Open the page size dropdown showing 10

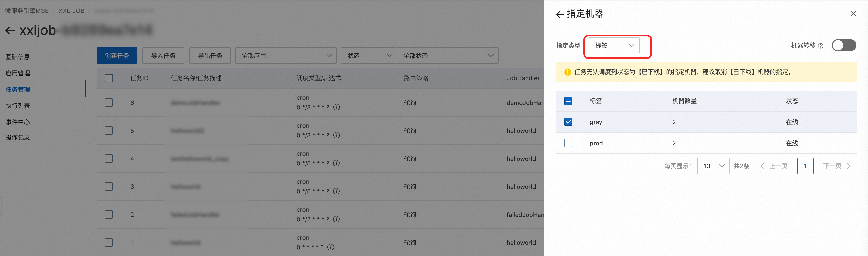pyautogui.click(x=713, y=166)
